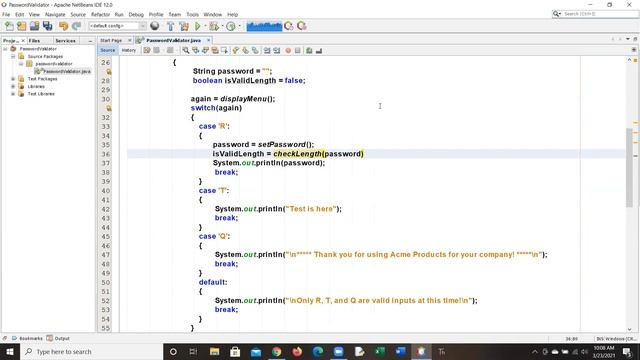640x360 pixels.
Task: Click the Redo arrow icon
Action: click(x=76, y=26)
